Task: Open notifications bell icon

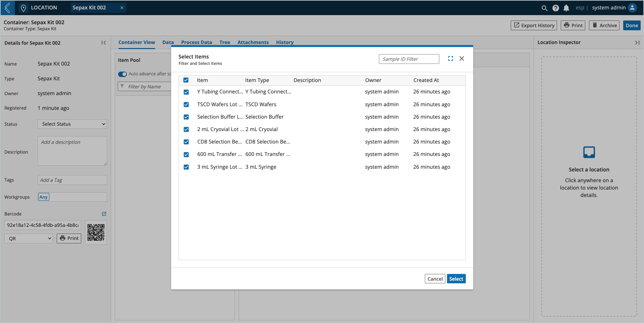Action: (x=566, y=8)
